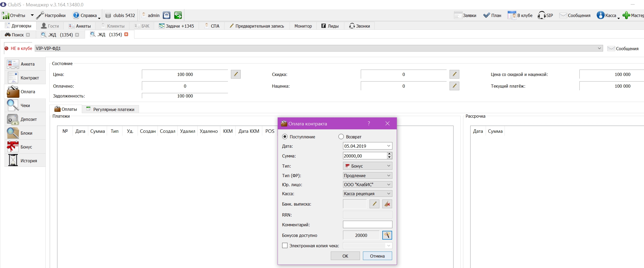Open План with checkmark icon
Image resolution: width=644 pixels, height=268 pixels.
pyautogui.click(x=492, y=15)
